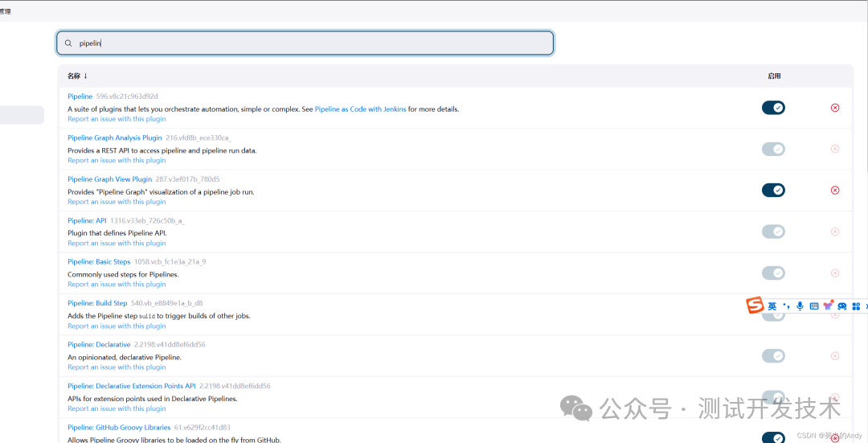868x443 pixels.
Task: Click version text '1316.v33eb_726c50b_a_'
Action: point(147,220)
